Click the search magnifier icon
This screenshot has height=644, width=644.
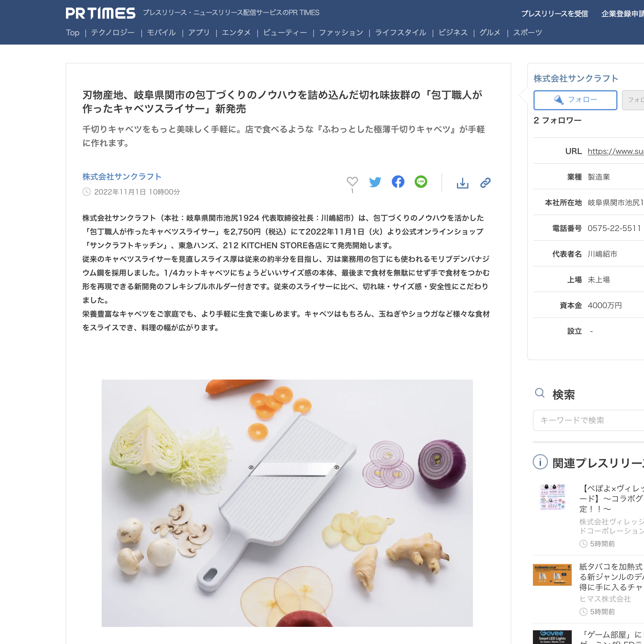(x=540, y=393)
